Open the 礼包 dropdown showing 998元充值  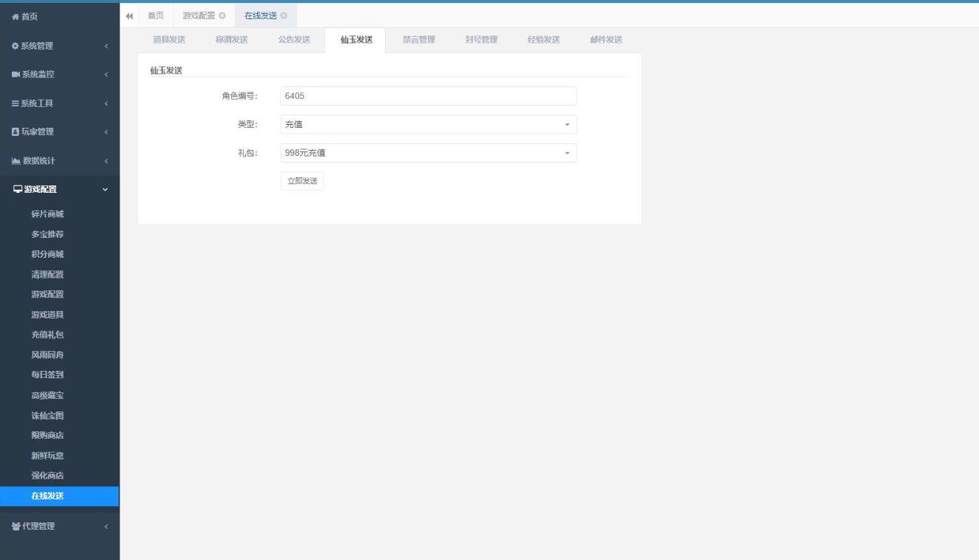coord(428,153)
